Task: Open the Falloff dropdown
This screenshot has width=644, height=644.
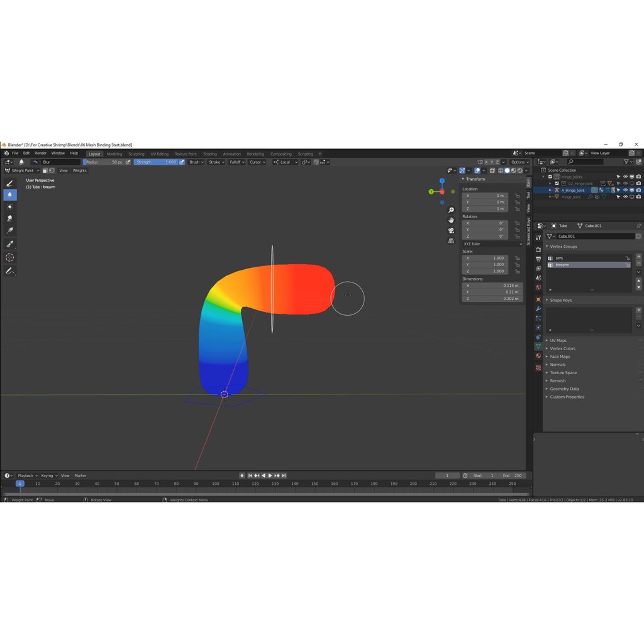Action: click(236, 162)
